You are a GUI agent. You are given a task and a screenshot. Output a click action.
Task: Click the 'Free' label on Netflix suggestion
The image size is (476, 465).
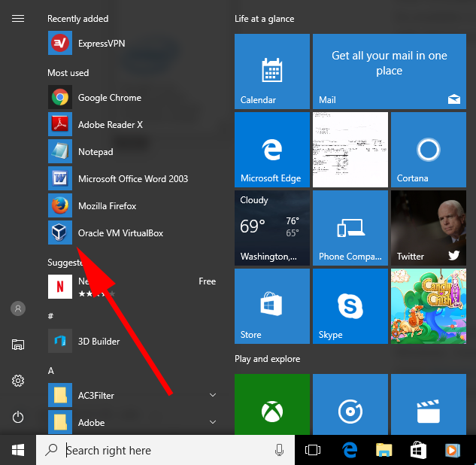click(207, 281)
